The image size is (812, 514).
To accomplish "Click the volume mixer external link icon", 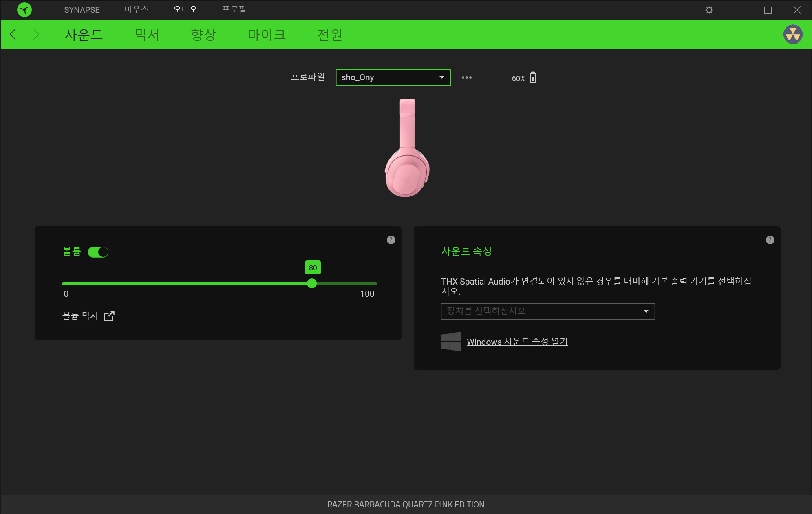I will 109,316.
